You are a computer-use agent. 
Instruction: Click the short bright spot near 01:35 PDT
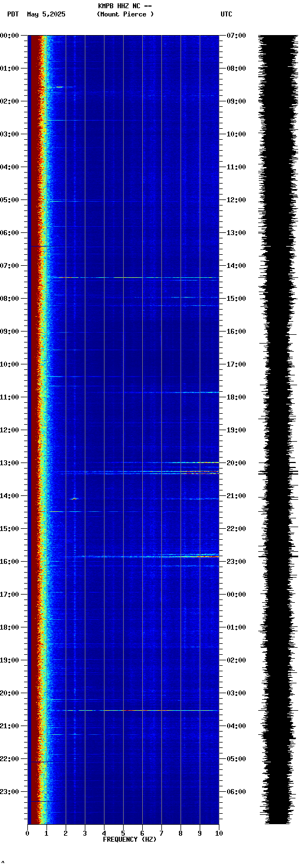coord(60,87)
